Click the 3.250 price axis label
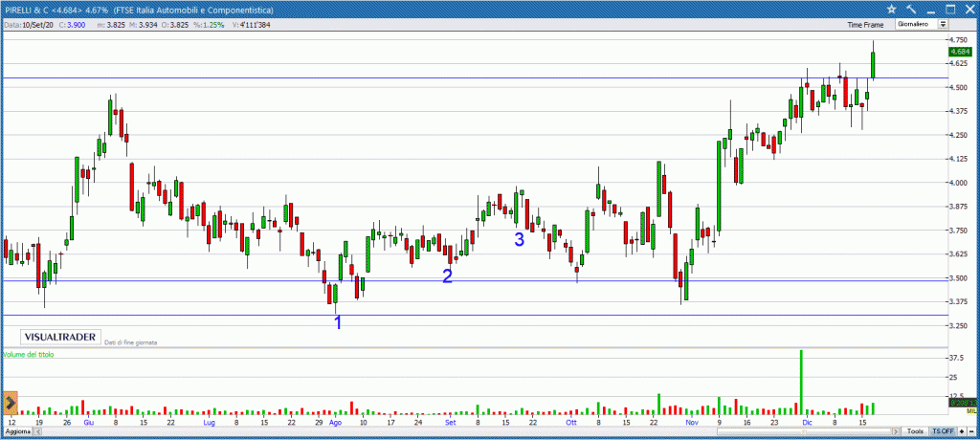 (x=959, y=325)
